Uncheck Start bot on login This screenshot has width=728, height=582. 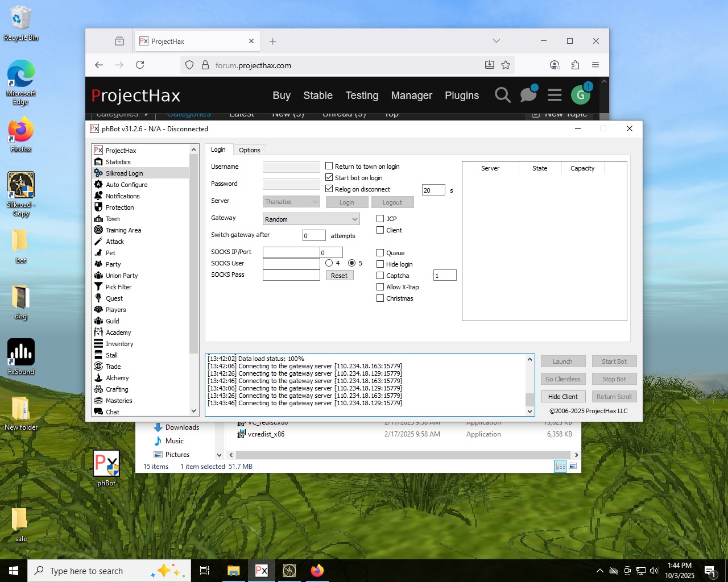click(x=329, y=178)
